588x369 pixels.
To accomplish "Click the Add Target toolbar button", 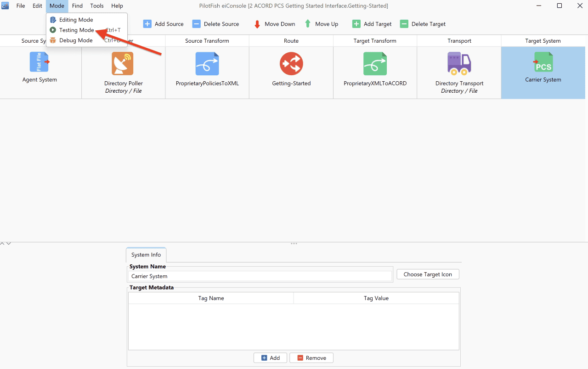I will [x=372, y=24].
